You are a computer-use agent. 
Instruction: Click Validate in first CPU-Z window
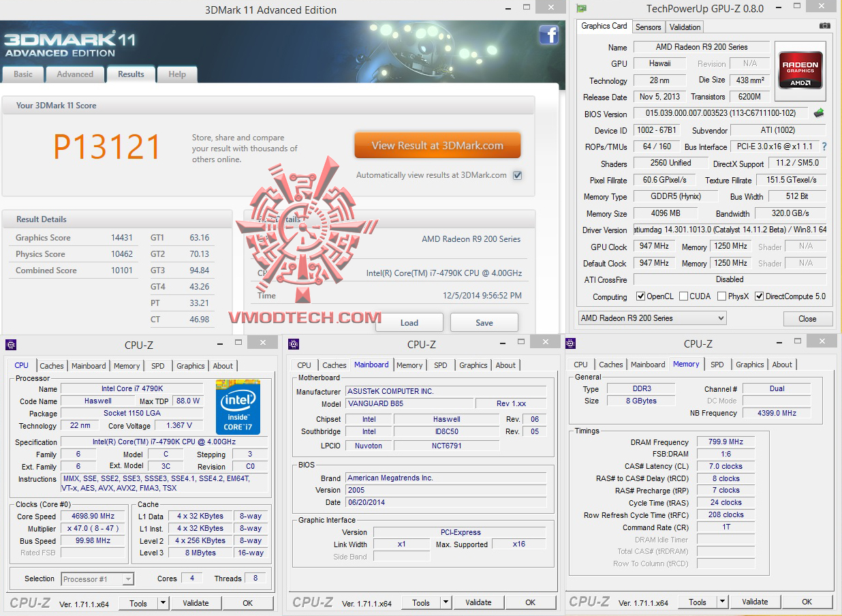(x=196, y=603)
